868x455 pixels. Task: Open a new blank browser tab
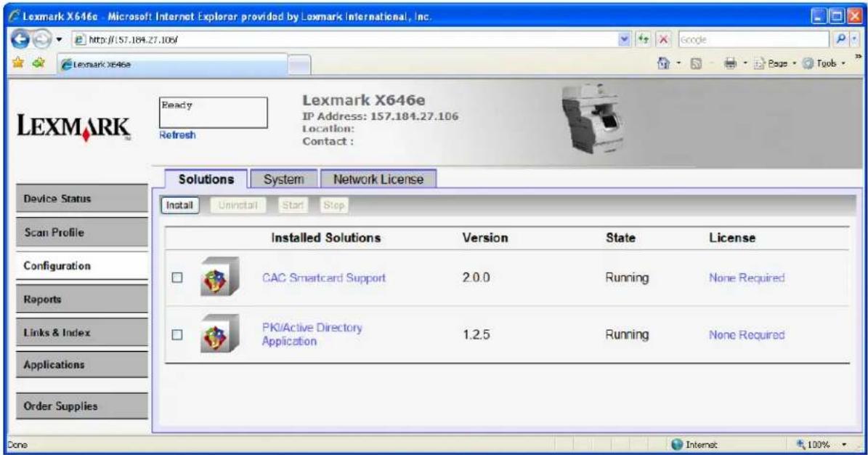tap(299, 65)
